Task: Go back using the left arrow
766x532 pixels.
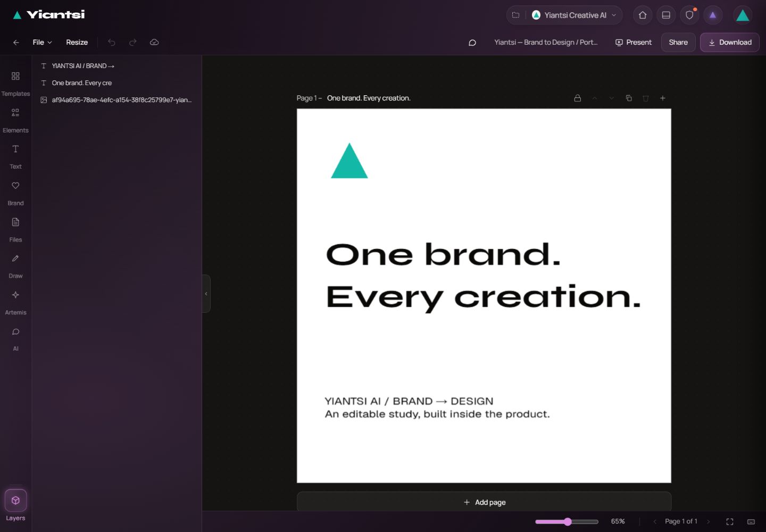Action: (16, 43)
